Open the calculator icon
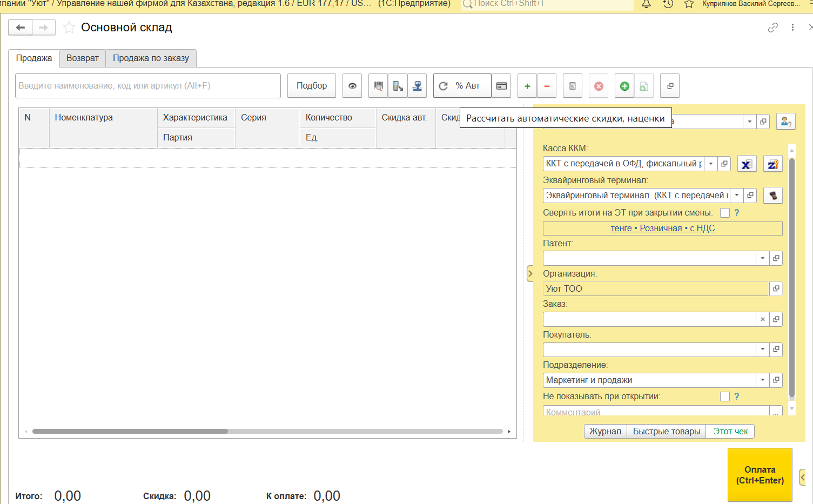Screen dimensions: 813x504 click(x=573, y=86)
